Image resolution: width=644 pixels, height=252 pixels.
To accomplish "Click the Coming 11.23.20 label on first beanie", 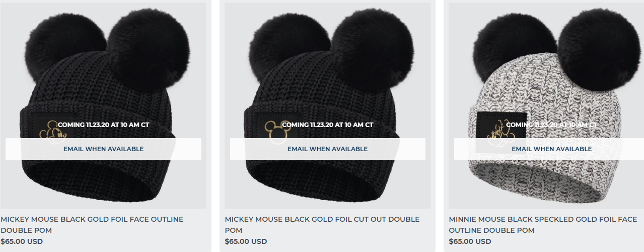I will coord(103,124).
